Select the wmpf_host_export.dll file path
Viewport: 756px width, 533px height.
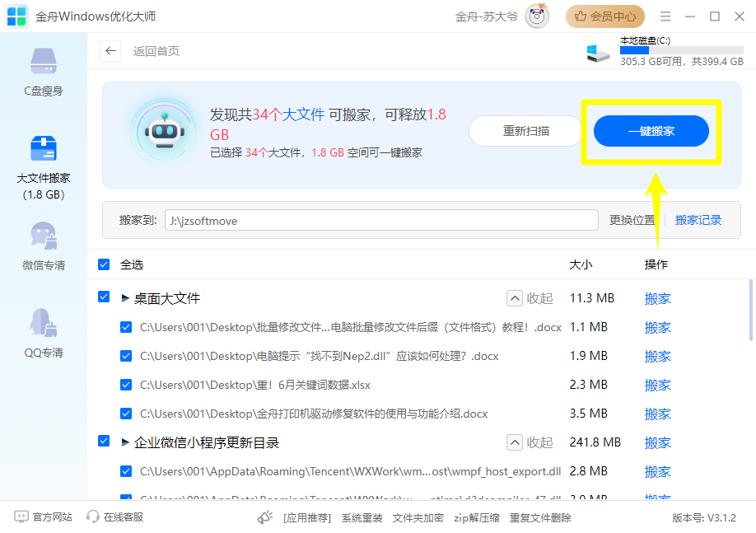click(351, 471)
